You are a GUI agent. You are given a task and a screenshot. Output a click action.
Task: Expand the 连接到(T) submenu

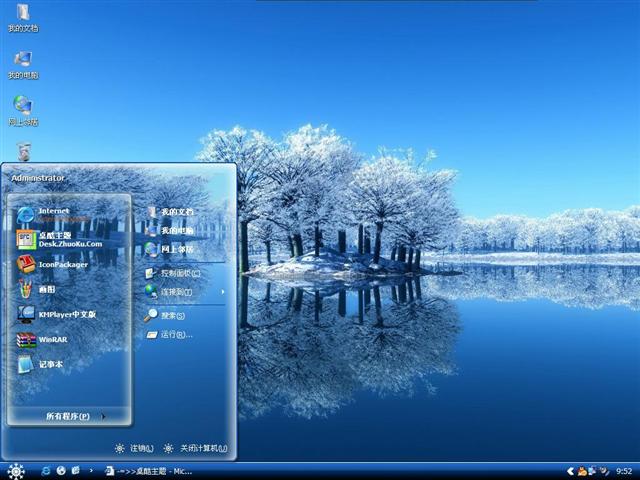point(184,292)
